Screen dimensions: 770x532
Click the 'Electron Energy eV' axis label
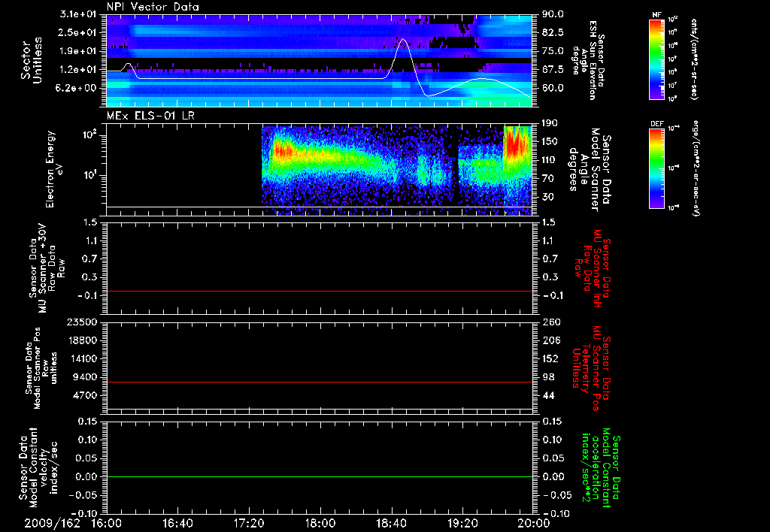(54, 169)
